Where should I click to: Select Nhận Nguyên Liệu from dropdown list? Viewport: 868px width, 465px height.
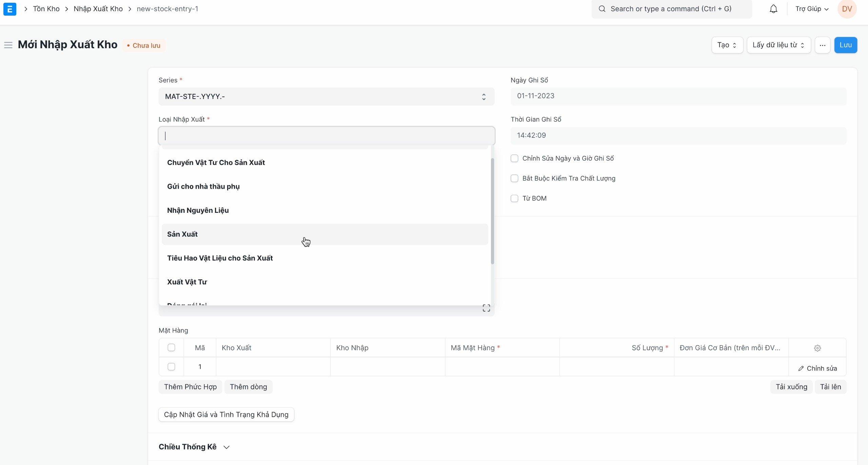(197, 210)
